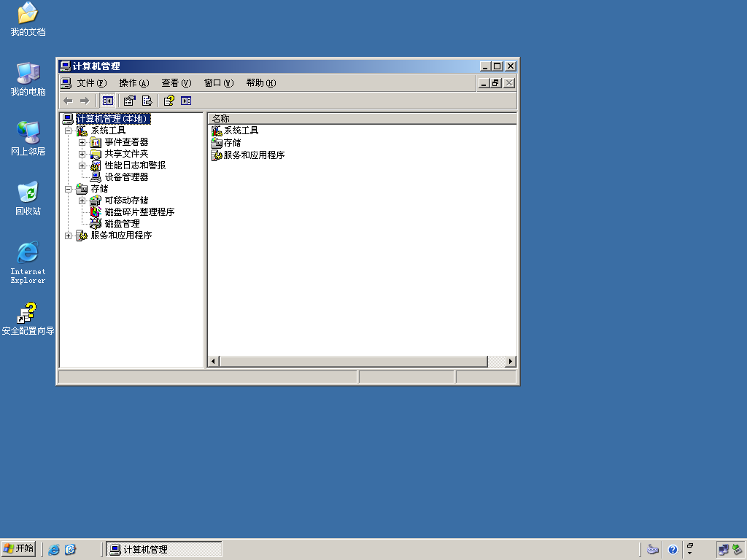Open the 窗口(W) menu

(x=219, y=83)
